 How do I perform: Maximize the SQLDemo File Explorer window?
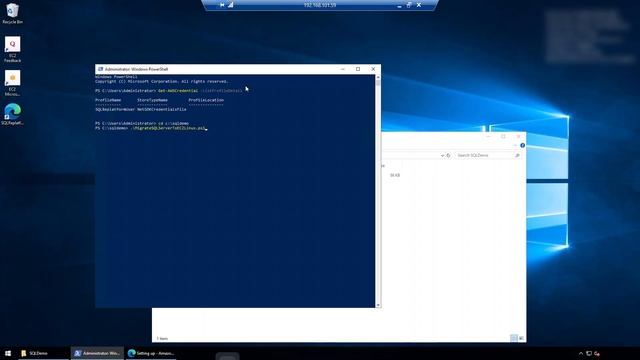click(x=503, y=136)
